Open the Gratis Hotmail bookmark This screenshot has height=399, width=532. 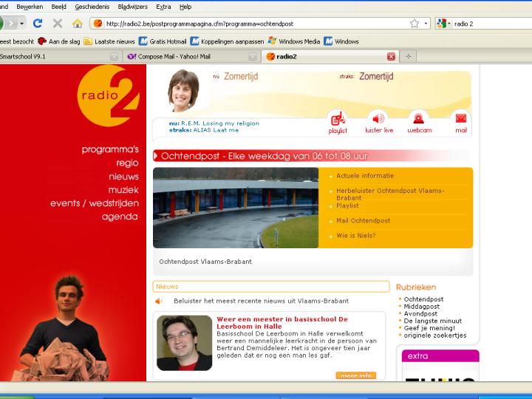(x=163, y=41)
